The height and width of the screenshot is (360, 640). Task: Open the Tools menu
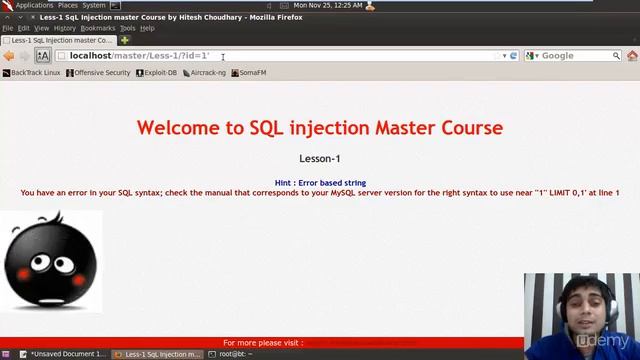pyautogui.click(x=127, y=28)
